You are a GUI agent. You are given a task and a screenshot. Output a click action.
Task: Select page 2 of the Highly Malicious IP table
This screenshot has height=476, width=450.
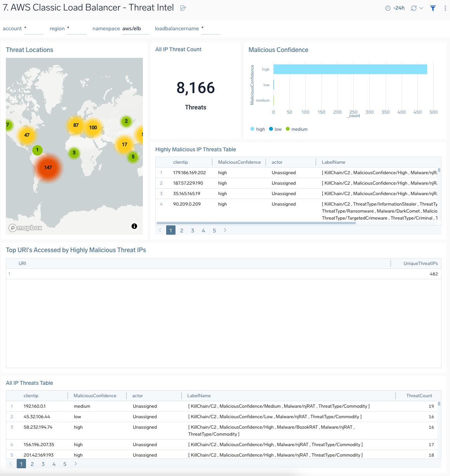181,230
